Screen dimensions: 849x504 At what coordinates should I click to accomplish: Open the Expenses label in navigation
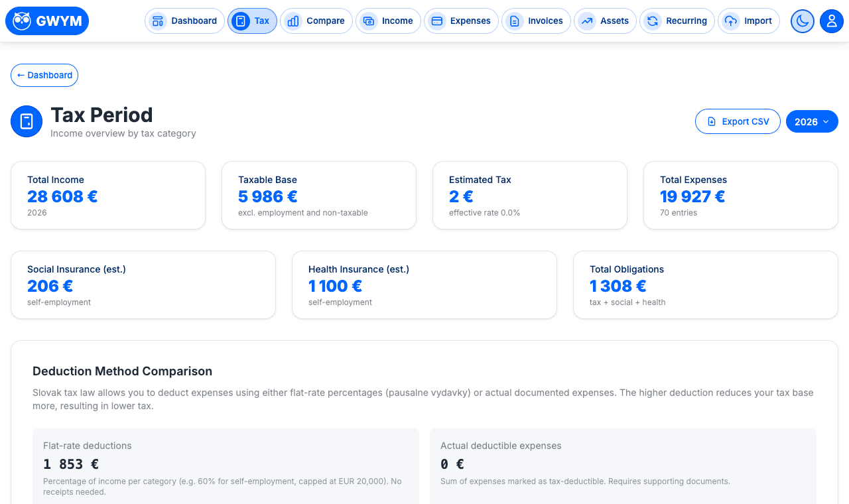click(470, 21)
